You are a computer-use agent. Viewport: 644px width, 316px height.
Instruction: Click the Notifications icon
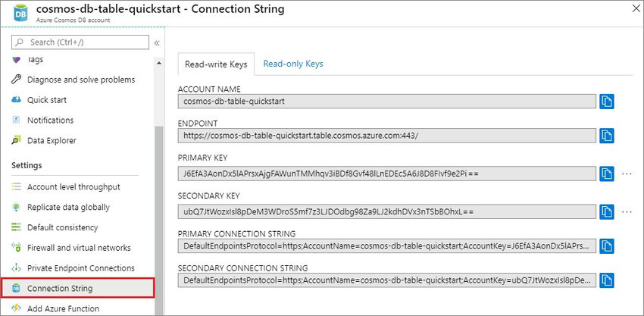[x=16, y=120]
